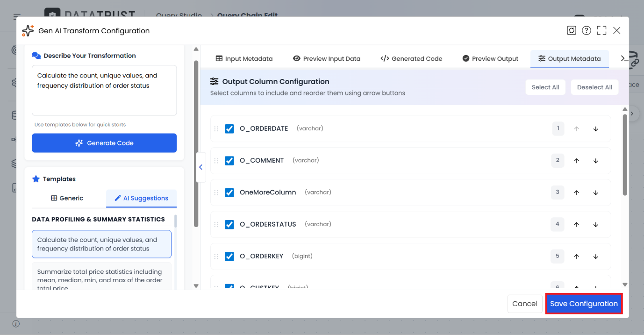Grab the drag handle of O_ORDERKEY row
Viewport: 644px width, 335px height.
click(216, 256)
